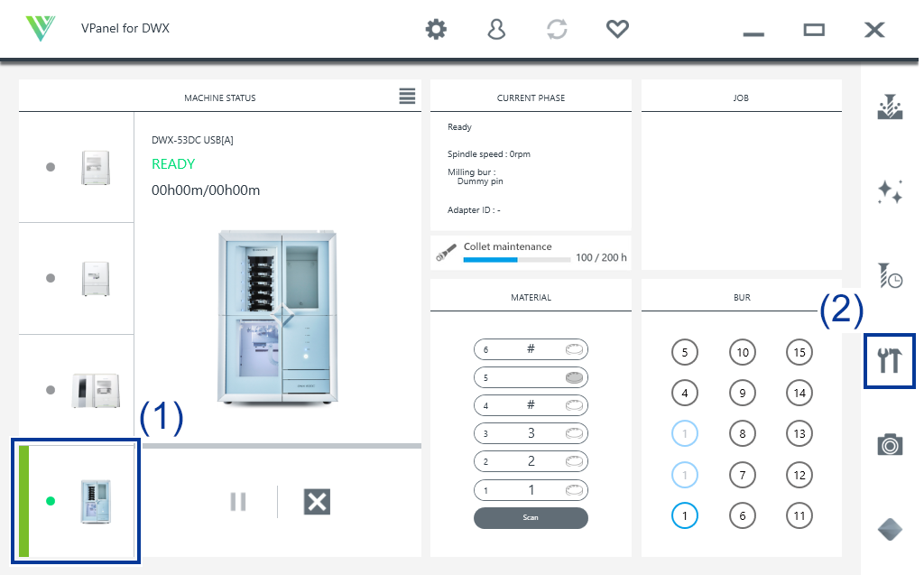Click the large DWX-53DC machine image
Viewport: 924px width, 575px height.
[278, 317]
